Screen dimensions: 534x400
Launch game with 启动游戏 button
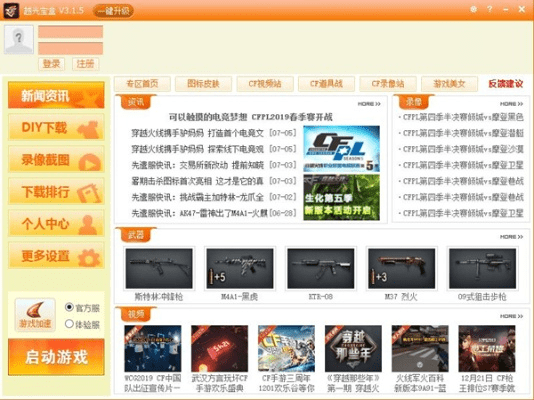point(56,357)
